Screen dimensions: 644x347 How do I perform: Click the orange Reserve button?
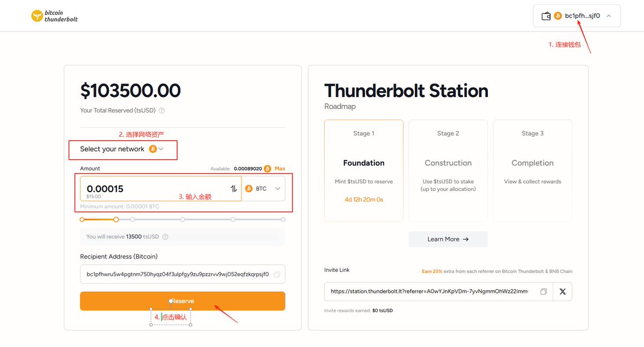point(182,301)
